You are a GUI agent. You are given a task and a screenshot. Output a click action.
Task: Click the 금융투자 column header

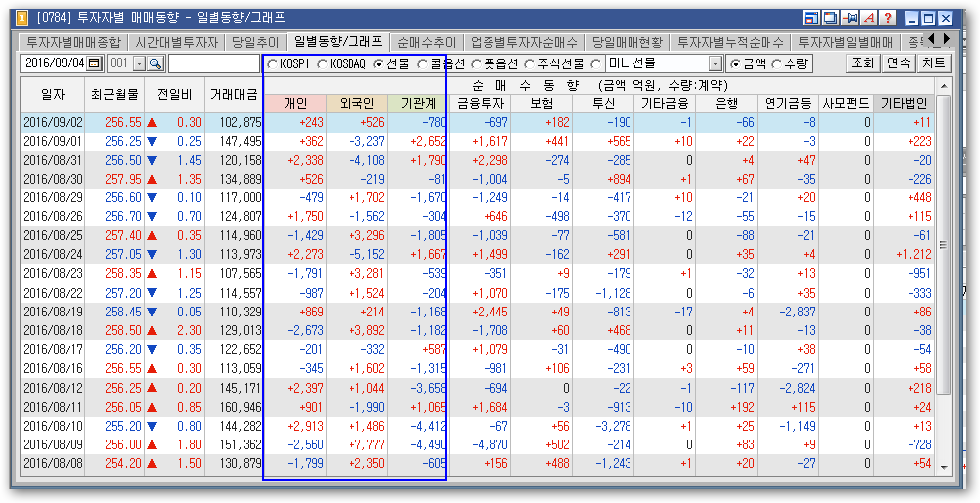point(480,104)
